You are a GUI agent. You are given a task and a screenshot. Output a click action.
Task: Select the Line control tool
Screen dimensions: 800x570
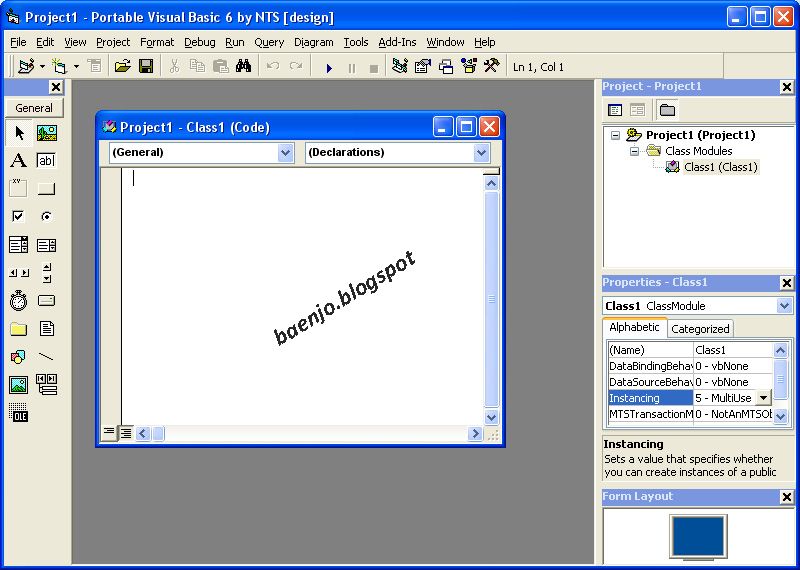[46, 357]
